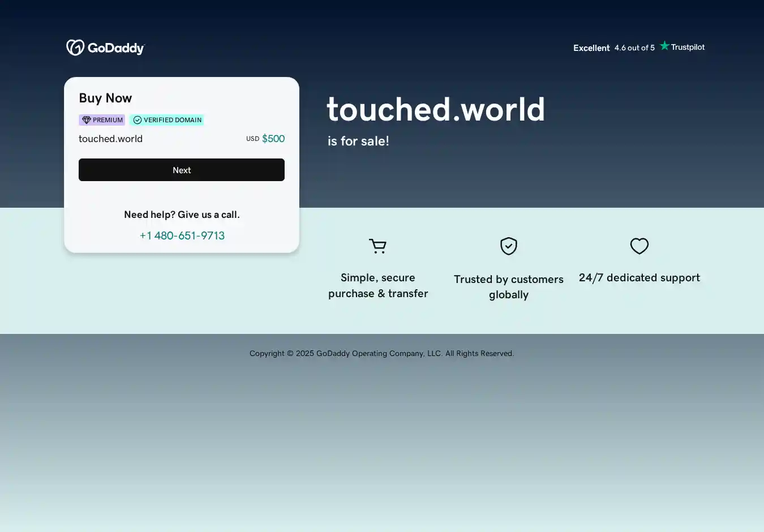The width and height of the screenshot is (764, 532).
Task: Click the "Excellent" rating label
Action: tap(591, 48)
